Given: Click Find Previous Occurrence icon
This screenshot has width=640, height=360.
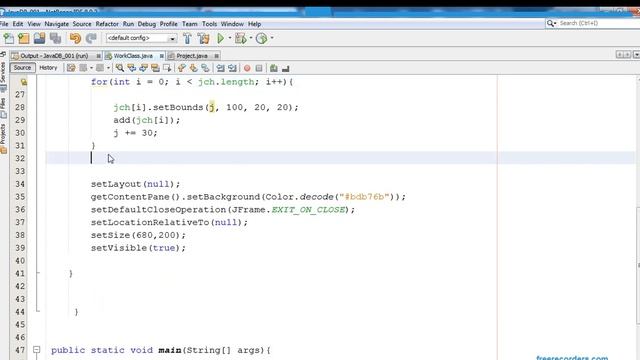Looking at the screenshot, I should tap(131, 68).
